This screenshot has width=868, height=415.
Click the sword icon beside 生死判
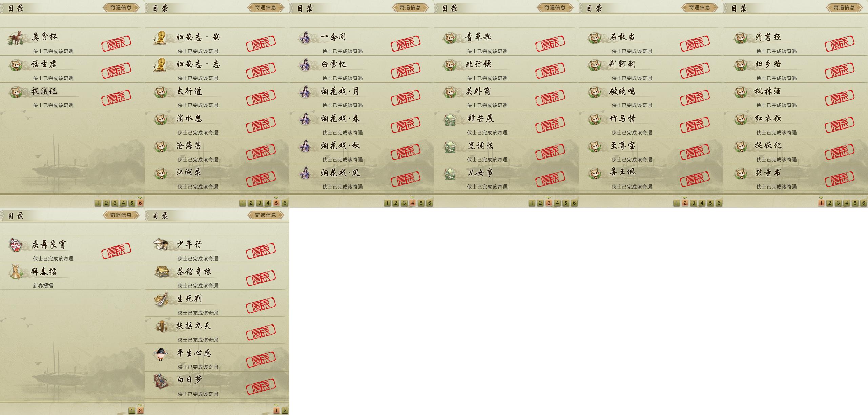[161, 299]
